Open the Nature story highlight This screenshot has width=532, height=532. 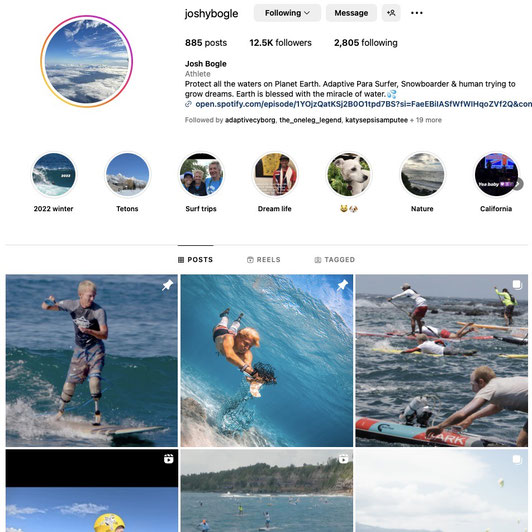coord(422,174)
